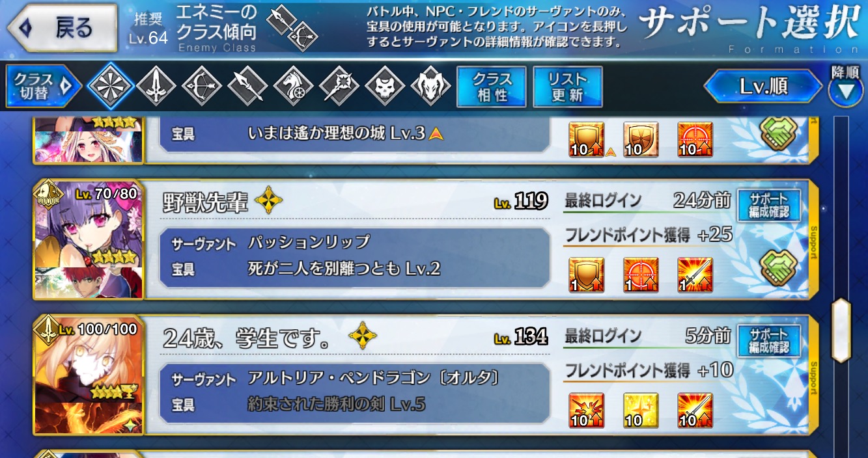The height and width of the screenshot is (458, 868).
Task: Click the support list scrollbar handle
Action: [x=841, y=330]
